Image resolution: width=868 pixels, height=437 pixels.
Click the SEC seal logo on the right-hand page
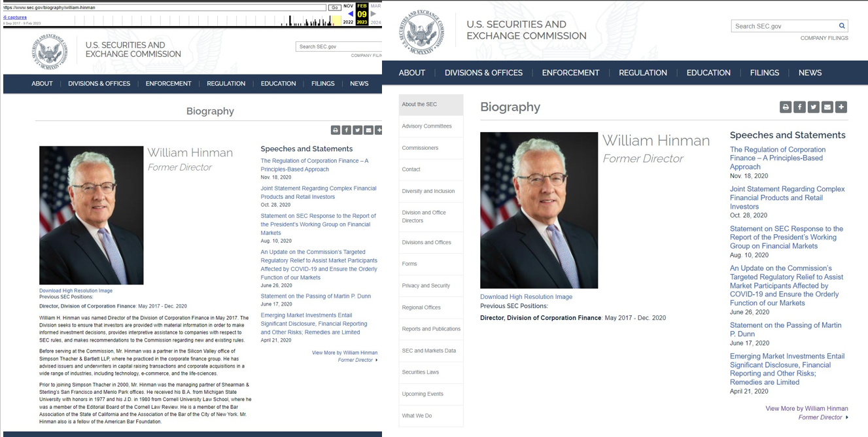point(422,31)
